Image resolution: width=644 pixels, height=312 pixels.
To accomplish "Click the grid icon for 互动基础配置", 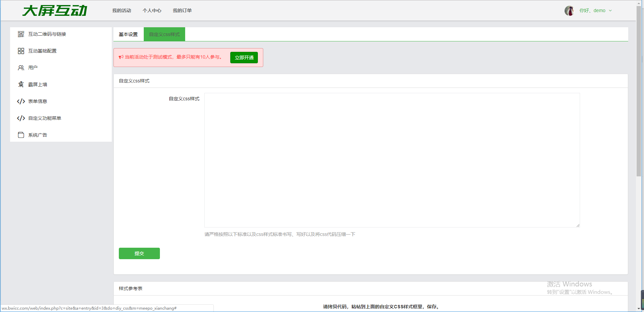I will click(21, 51).
